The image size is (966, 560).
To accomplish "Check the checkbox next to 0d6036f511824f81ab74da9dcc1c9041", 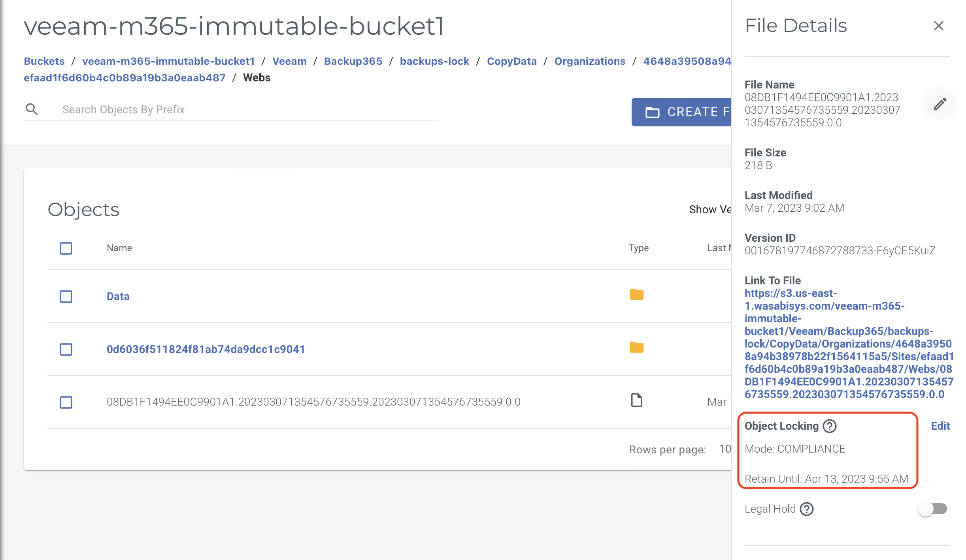I will click(x=66, y=348).
